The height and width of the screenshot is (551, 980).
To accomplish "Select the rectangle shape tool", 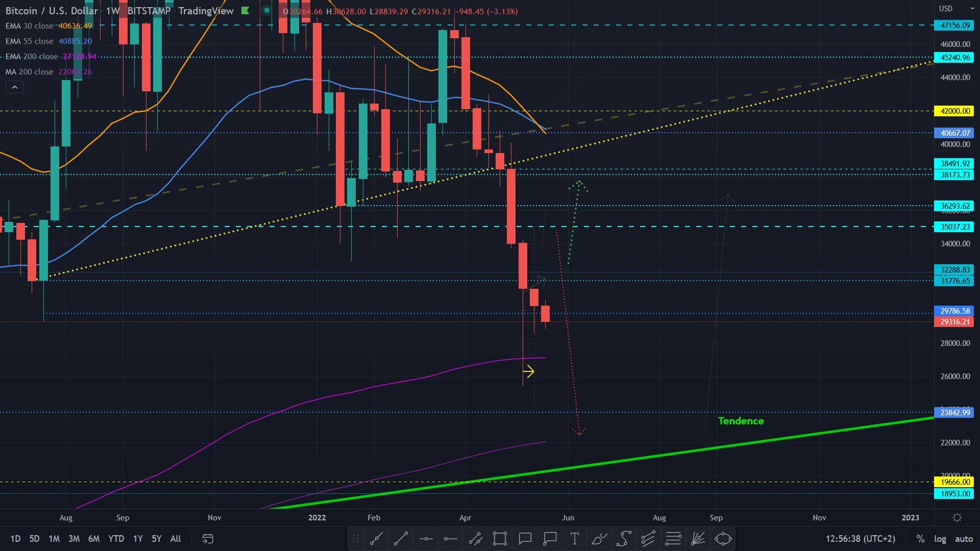I will pyautogui.click(x=500, y=538).
